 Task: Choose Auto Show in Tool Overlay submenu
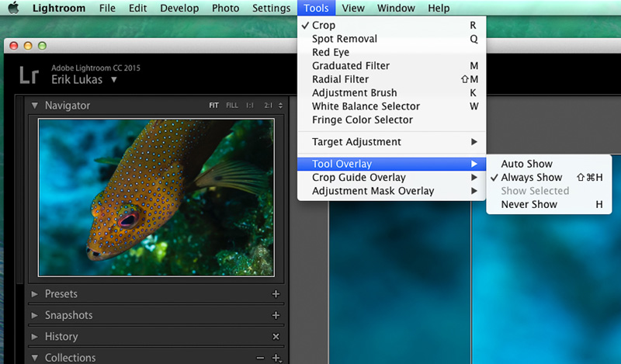(x=526, y=164)
